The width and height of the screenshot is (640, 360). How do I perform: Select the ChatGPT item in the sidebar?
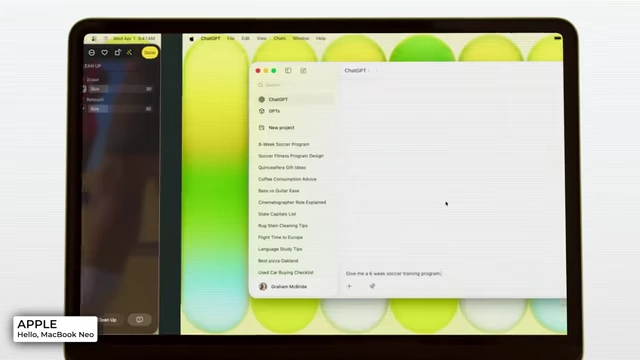point(295,99)
